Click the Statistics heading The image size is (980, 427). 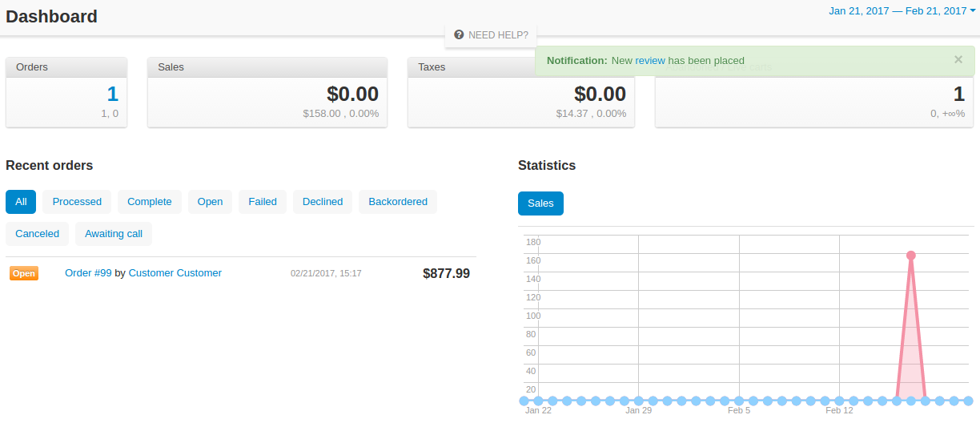pos(547,166)
